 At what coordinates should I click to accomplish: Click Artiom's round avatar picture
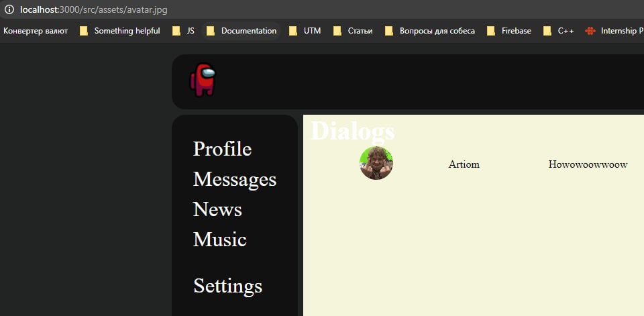376,163
